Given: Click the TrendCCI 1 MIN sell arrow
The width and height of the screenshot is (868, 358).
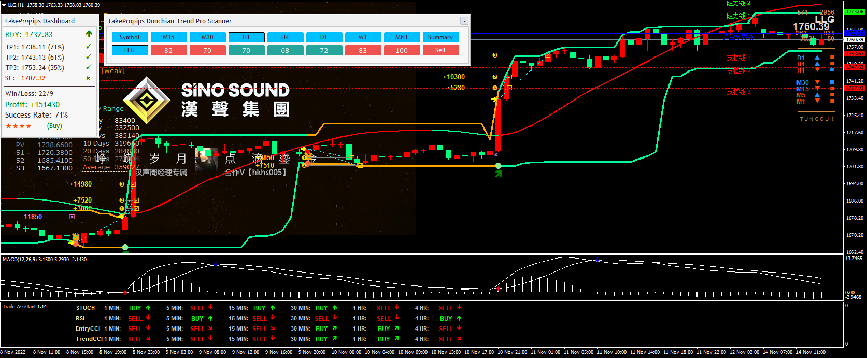Looking at the screenshot, I should coord(148,339).
